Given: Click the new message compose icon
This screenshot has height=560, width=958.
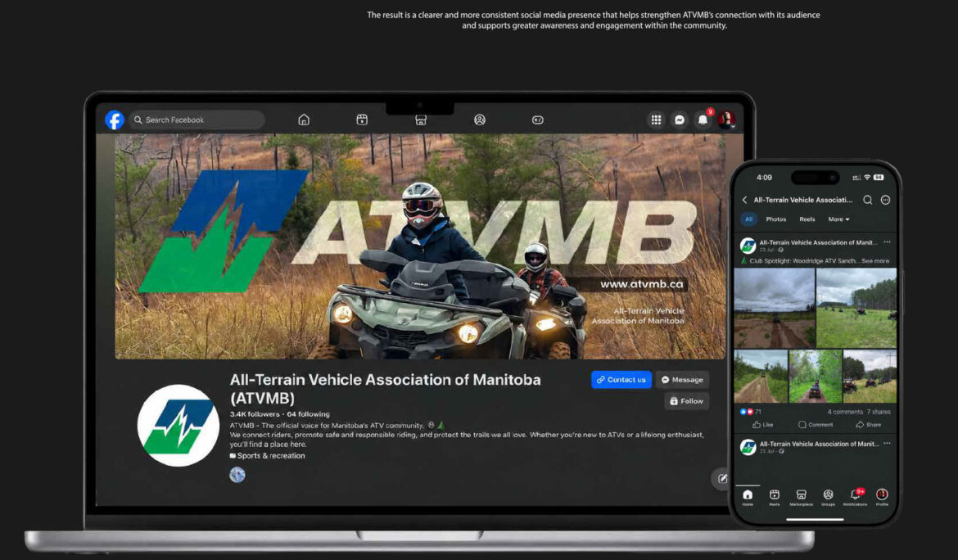Looking at the screenshot, I should (x=722, y=478).
